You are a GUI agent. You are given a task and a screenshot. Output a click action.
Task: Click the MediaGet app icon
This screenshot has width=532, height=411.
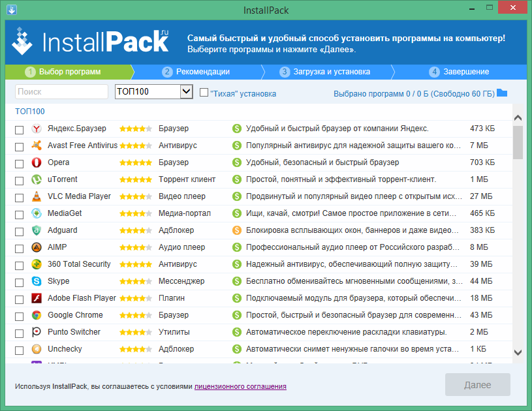[x=37, y=213]
